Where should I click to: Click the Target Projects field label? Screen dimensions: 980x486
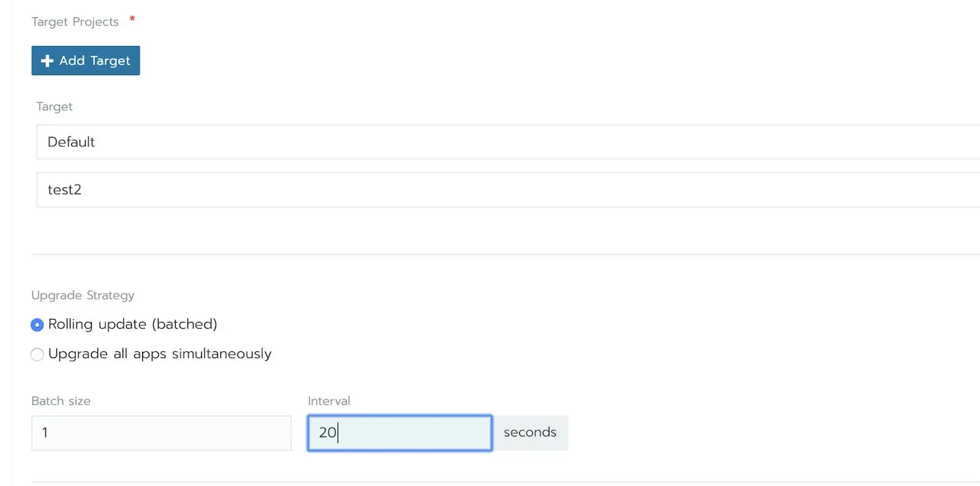pos(75,22)
